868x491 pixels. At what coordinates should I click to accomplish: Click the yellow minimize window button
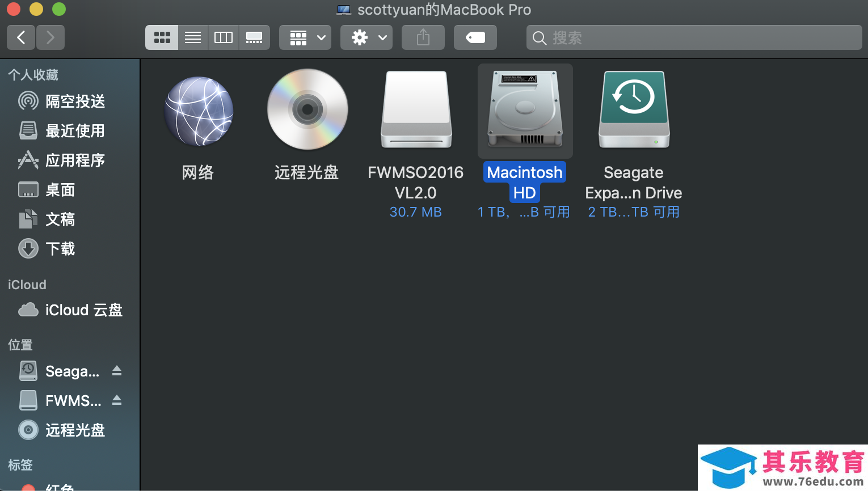36,10
